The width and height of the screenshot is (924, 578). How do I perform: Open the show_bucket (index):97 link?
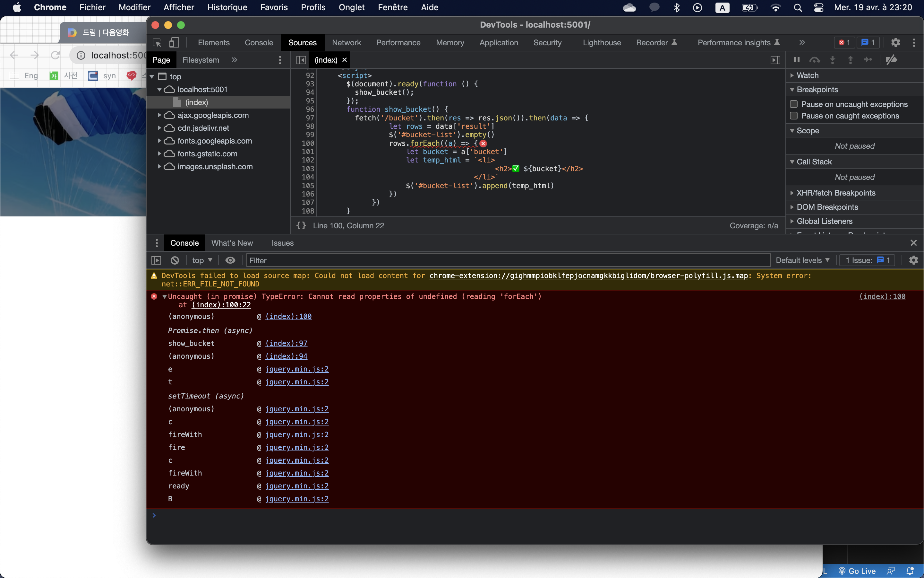286,343
